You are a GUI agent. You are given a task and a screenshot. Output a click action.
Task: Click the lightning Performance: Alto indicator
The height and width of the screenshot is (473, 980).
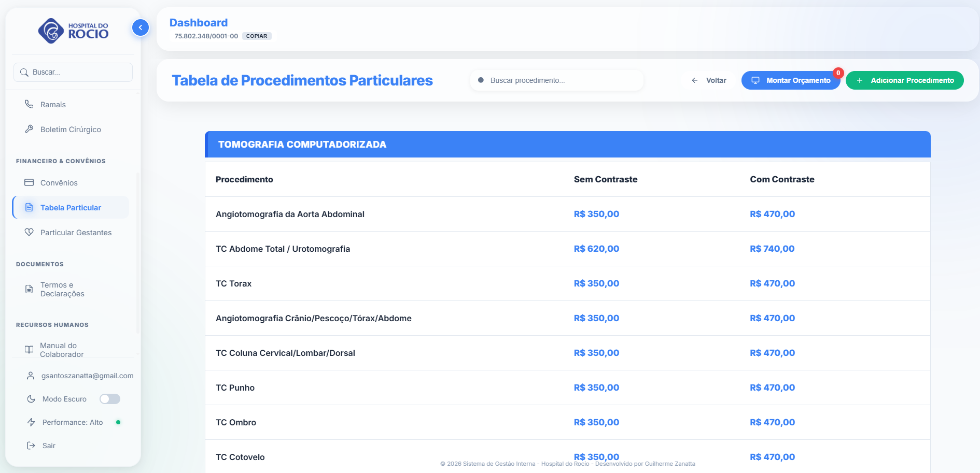point(31,422)
